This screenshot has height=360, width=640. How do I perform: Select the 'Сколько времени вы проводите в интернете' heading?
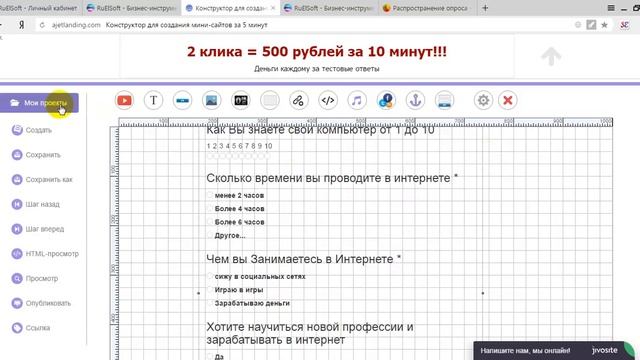tap(332, 178)
